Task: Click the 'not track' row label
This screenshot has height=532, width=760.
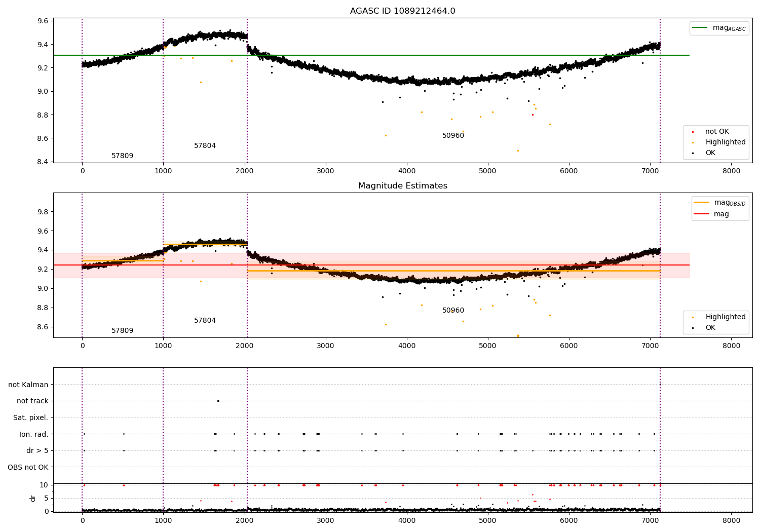Action: (x=32, y=401)
